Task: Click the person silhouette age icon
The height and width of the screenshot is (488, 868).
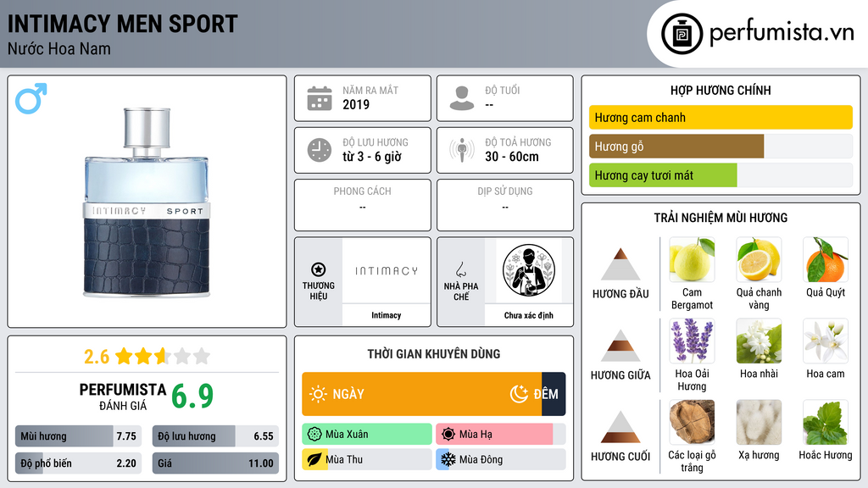Action: pos(462,98)
